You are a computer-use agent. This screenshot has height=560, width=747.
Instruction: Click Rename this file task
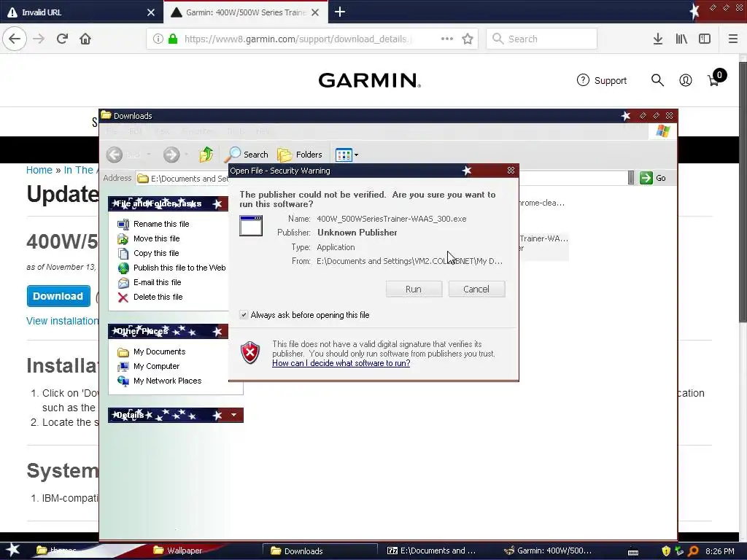coord(161,224)
